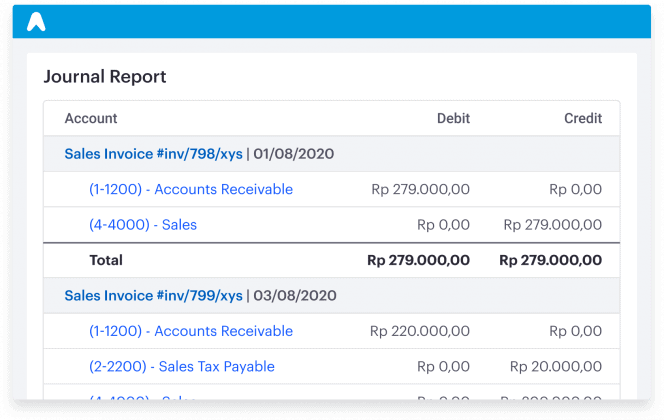The image size is (664, 420).
Task: Open the (4-4000) Sales account under invoice 798
Action: click(143, 224)
